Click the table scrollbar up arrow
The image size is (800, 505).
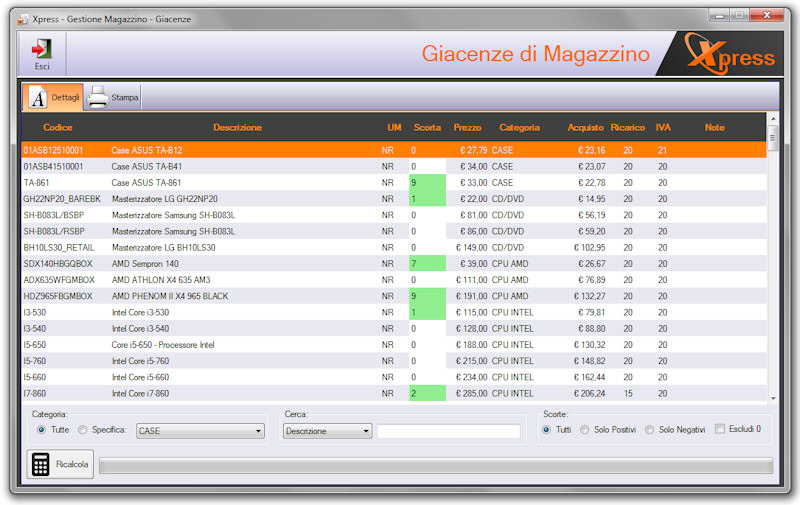[773, 119]
